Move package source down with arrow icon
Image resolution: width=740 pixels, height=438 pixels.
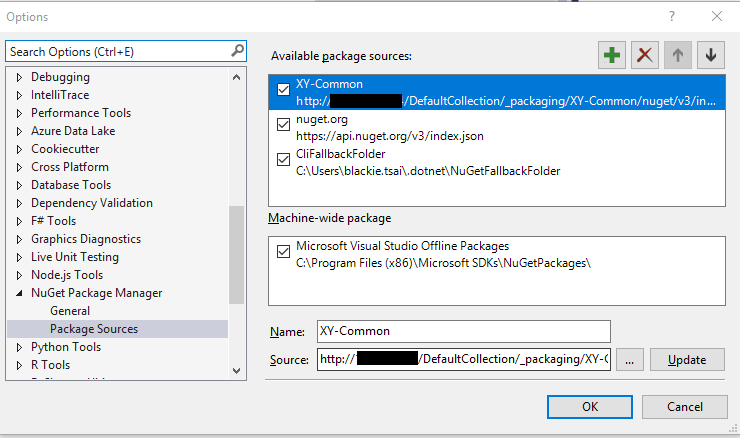tap(710, 55)
